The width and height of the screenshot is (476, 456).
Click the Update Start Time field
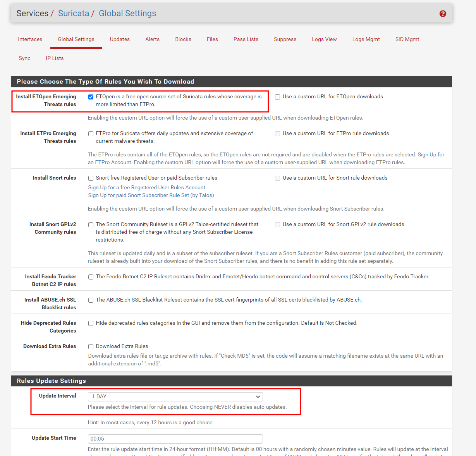(x=175, y=439)
